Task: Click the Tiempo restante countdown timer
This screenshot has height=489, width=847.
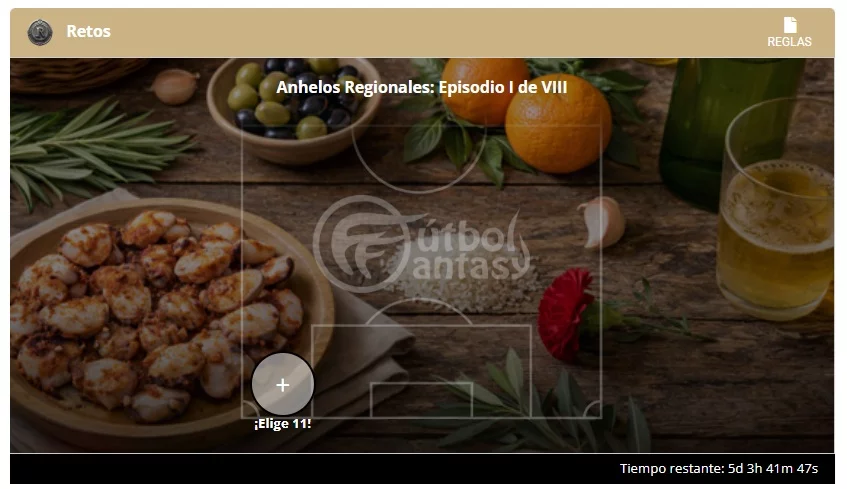Action: coord(718,468)
